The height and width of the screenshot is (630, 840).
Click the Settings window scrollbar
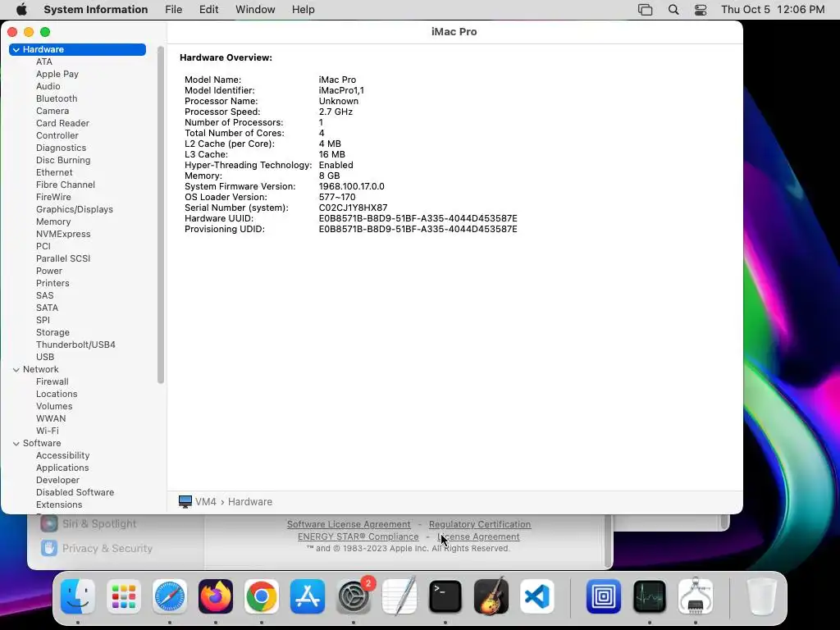(608, 541)
